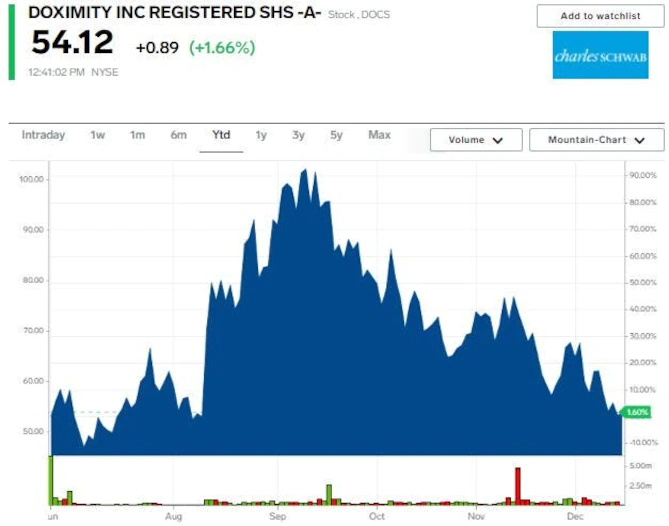
Task: Click the stock price 54.12
Action: pyautogui.click(x=72, y=42)
